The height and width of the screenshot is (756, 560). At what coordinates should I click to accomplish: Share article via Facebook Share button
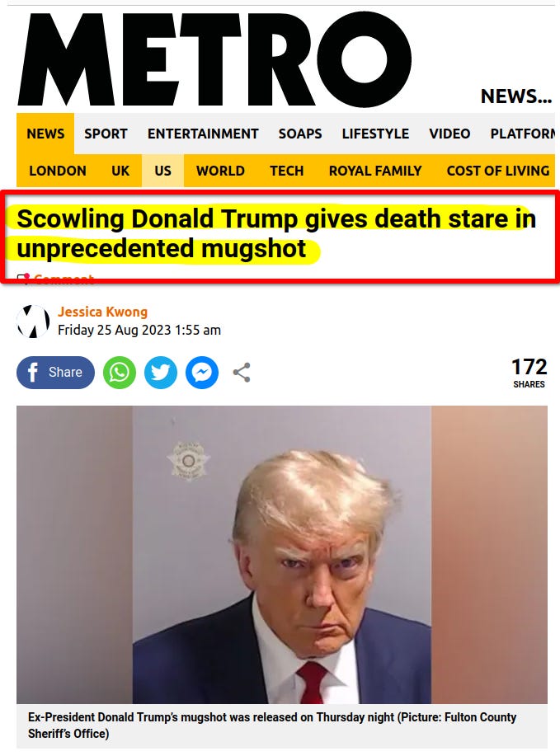click(x=55, y=372)
